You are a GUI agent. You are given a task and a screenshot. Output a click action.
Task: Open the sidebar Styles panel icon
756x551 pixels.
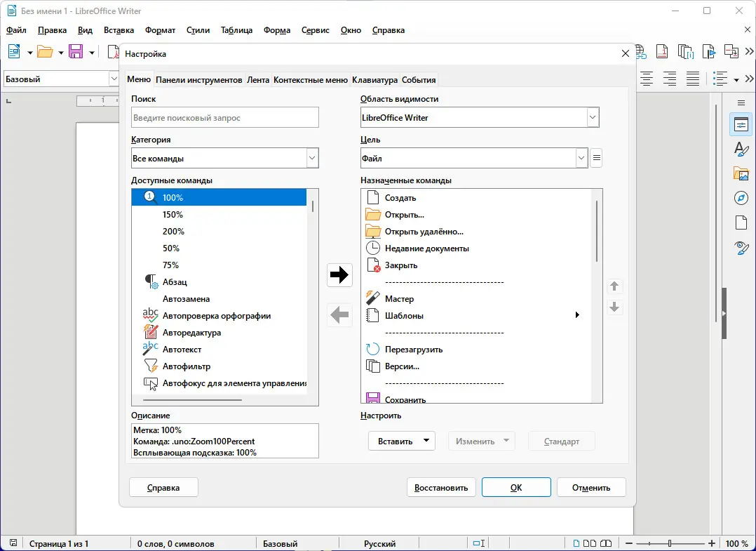[x=741, y=149]
